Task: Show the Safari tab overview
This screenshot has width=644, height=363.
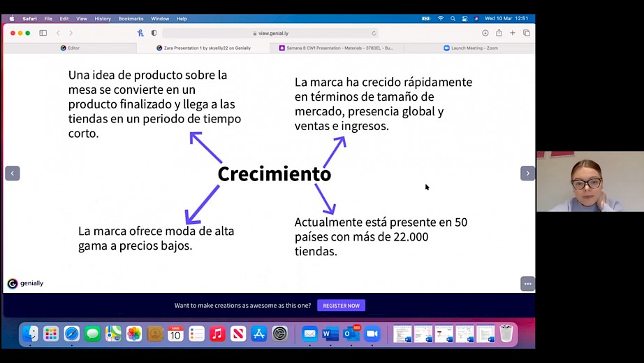Action: pos(527,33)
